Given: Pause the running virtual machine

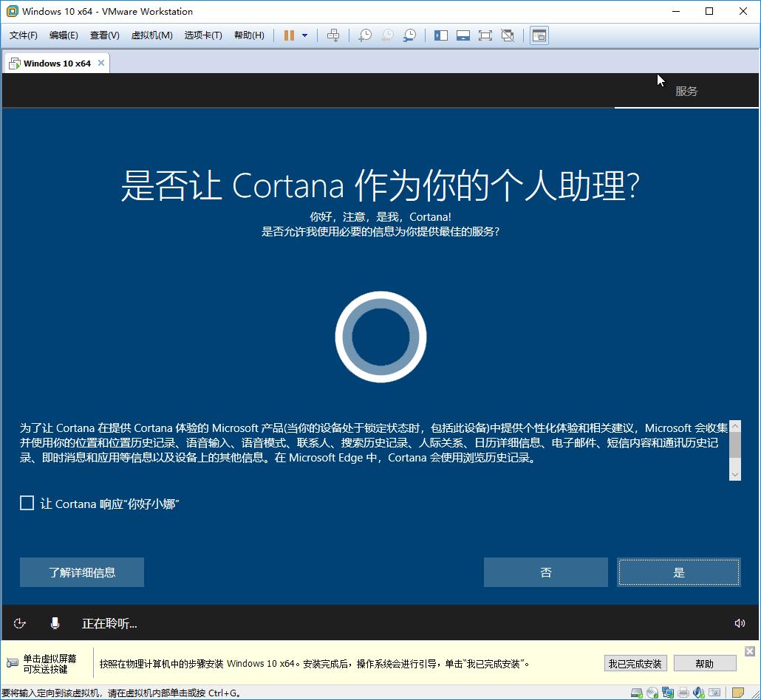Looking at the screenshot, I should coord(289,35).
